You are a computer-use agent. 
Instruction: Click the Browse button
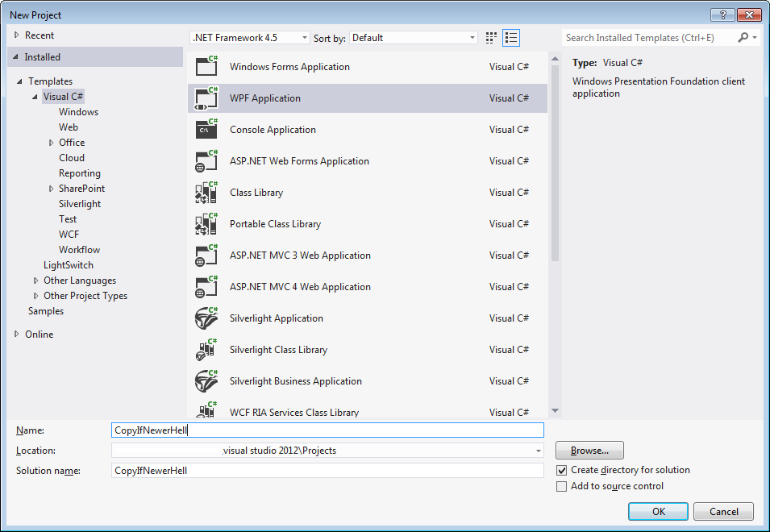[x=589, y=451]
